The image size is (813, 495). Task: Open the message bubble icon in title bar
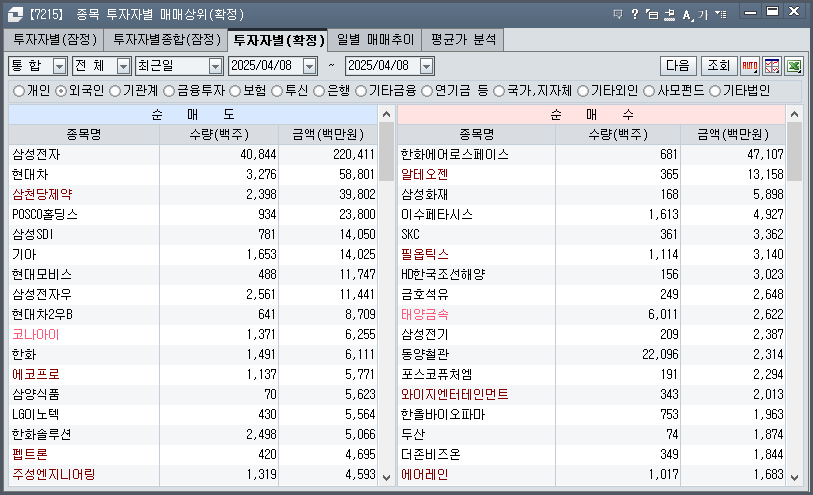tap(618, 15)
